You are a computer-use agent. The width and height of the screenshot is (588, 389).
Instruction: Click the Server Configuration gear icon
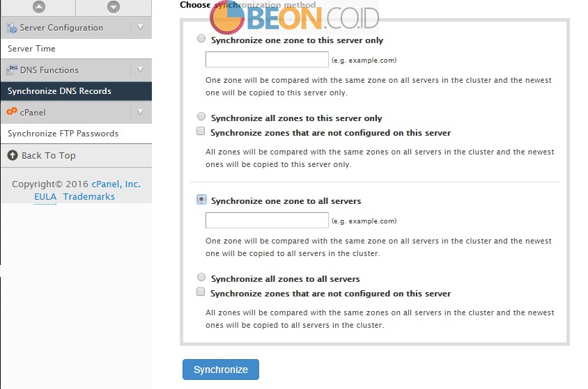pyautogui.click(x=12, y=28)
